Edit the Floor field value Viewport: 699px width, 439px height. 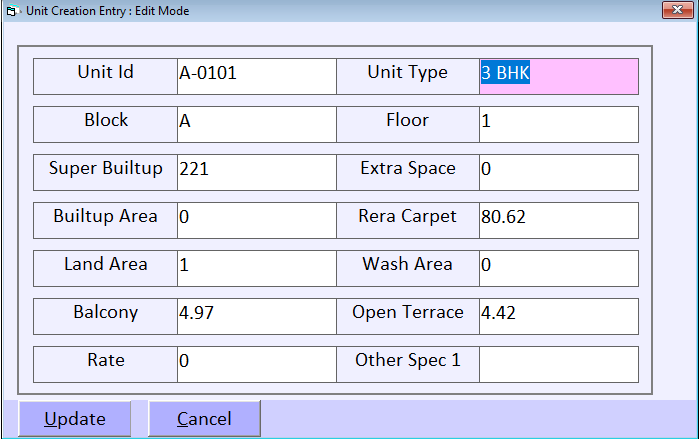pyautogui.click(x=559, y=124)
